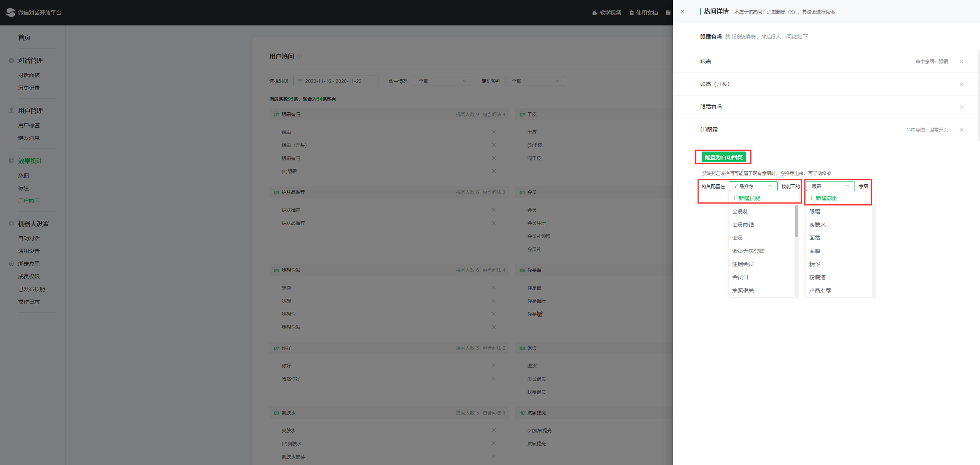Click the help icon beside 用户热问
The height and width of the screenshot is (465, 980).
click(x=299, y=56)
